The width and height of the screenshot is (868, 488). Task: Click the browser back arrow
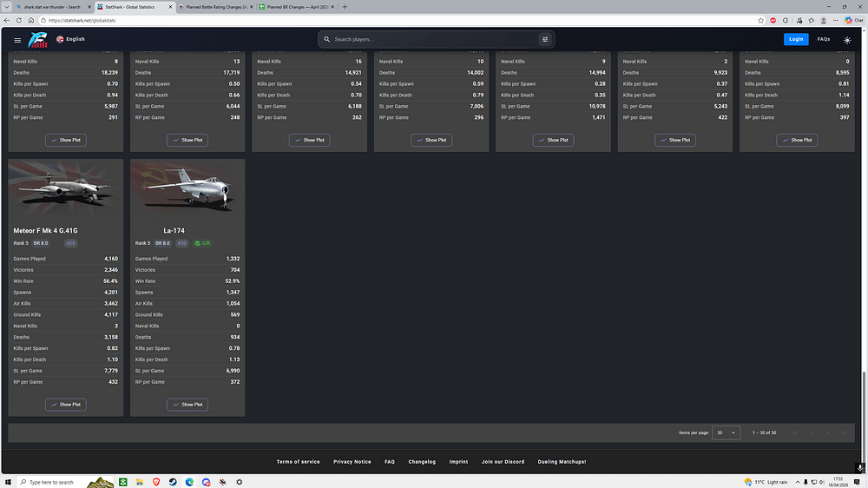[x=7, y=21]
